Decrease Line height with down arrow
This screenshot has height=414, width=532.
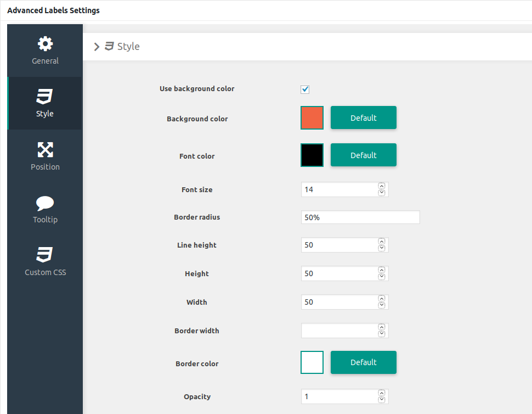pos(382,248)
